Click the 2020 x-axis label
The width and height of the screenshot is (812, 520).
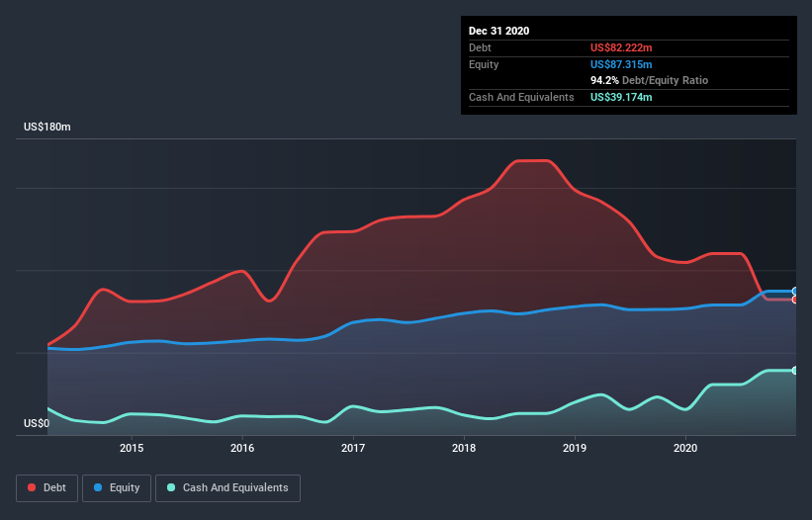(x=685, y=448)
